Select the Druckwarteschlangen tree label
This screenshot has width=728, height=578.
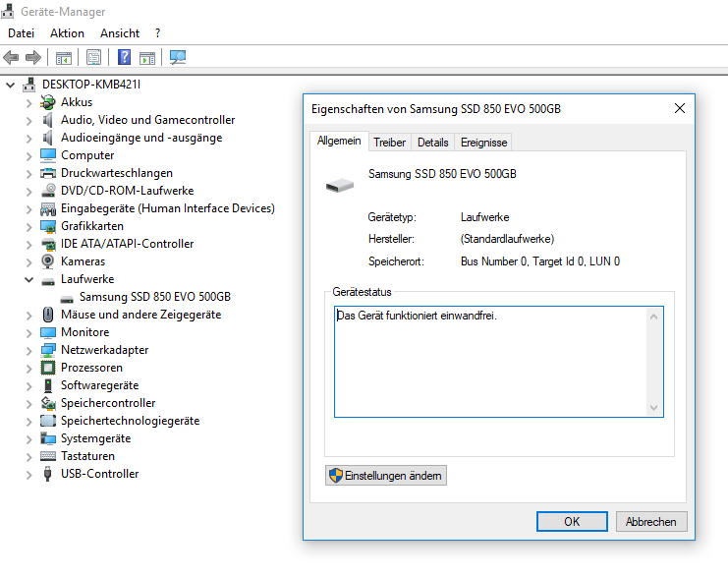click(x=117, y=173)
